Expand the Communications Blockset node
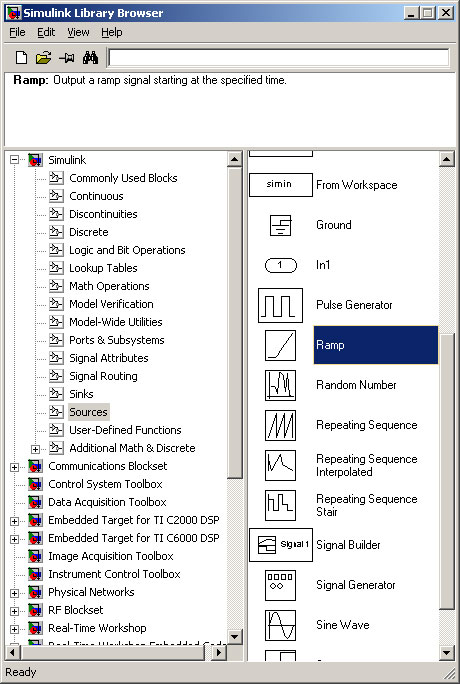The height and width of the screenshot is (684, 460). pos(14,467)
